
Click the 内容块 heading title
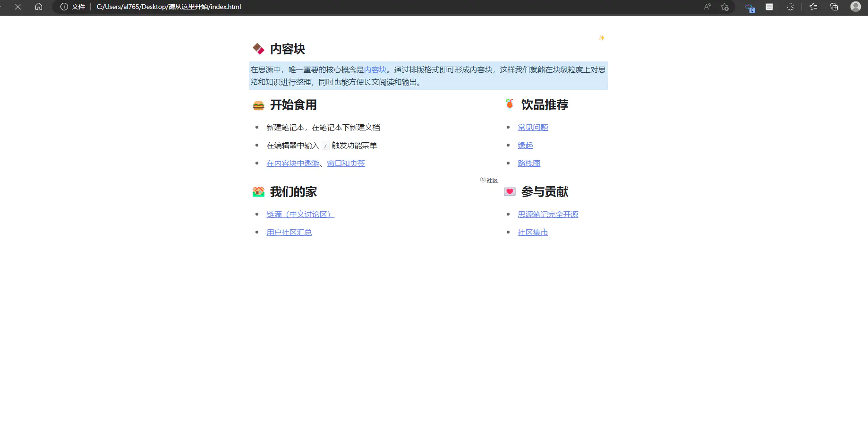pyautogui.click(x=288, y=49)
